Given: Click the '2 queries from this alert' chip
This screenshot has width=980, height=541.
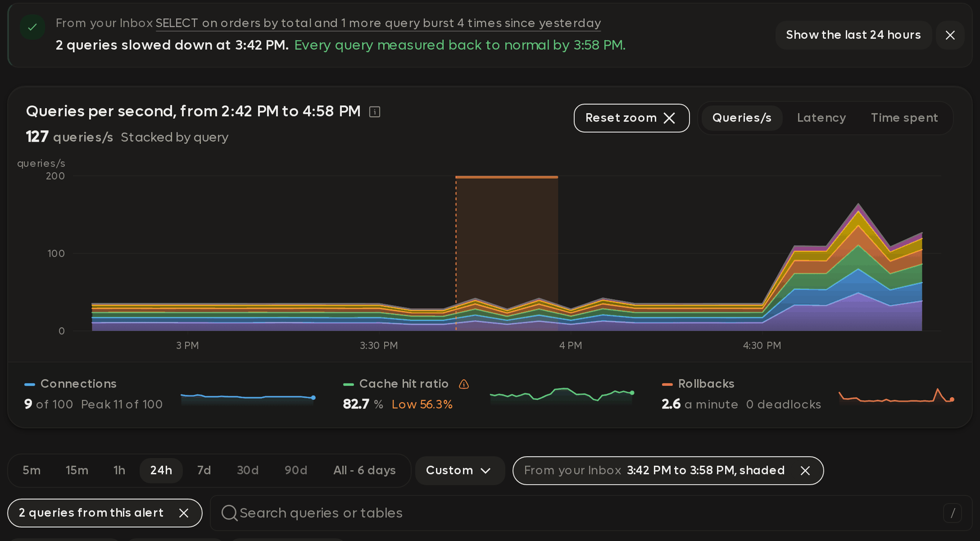Looking at the screenshot, I should click(105, 513).
